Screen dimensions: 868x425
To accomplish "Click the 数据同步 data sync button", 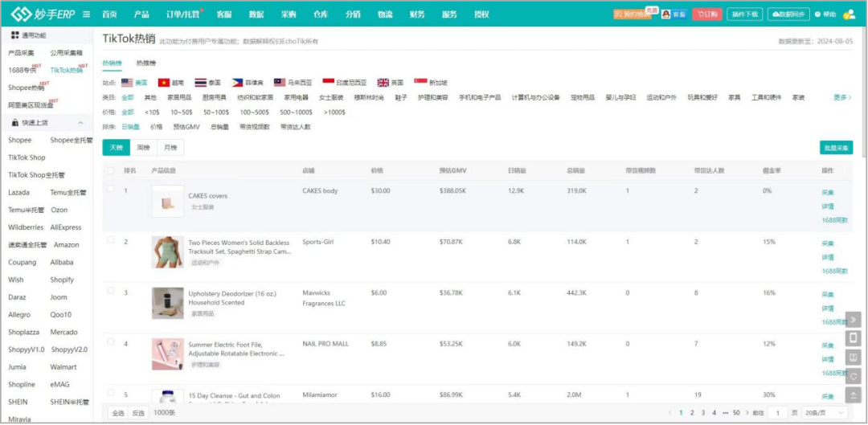I will pos(788,14).
